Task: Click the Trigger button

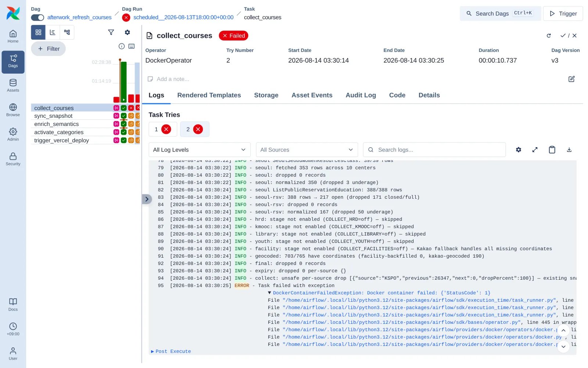Action: [563, 14]
